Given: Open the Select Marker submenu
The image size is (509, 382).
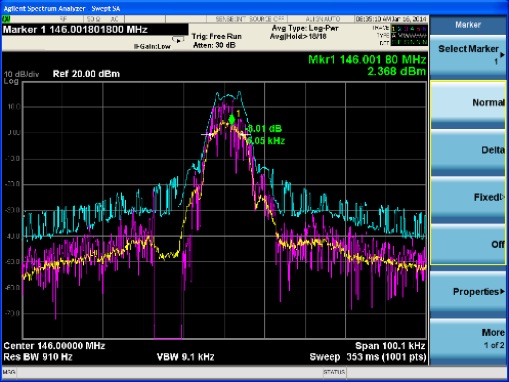Looking at the screenshot, I should 468,55.
